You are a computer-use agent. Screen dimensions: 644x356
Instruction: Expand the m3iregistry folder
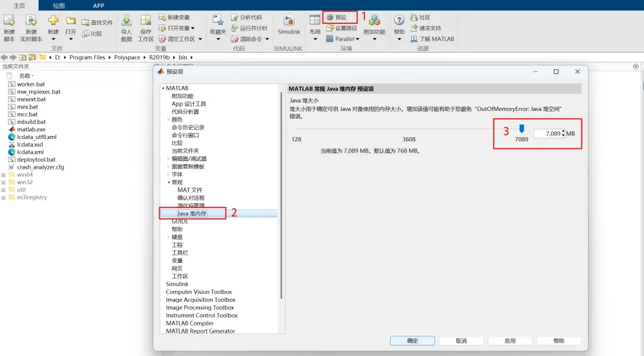click(4, 197)
